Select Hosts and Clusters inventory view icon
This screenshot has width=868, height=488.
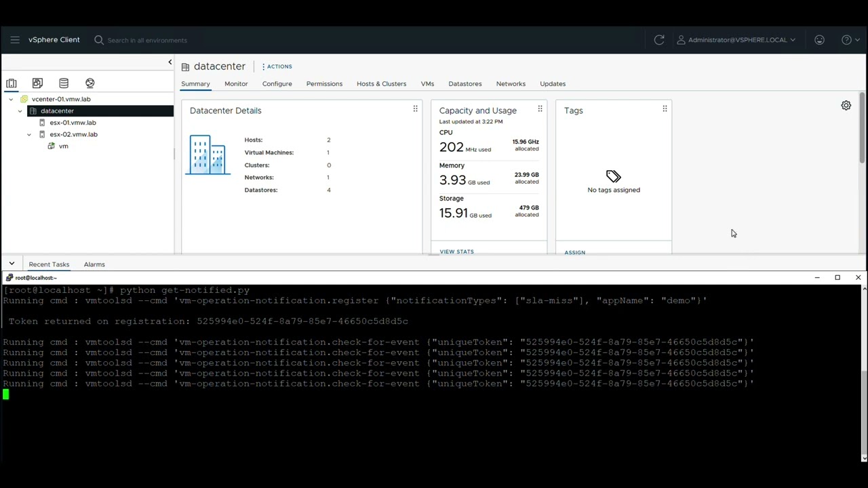click(x=12, y=83)
